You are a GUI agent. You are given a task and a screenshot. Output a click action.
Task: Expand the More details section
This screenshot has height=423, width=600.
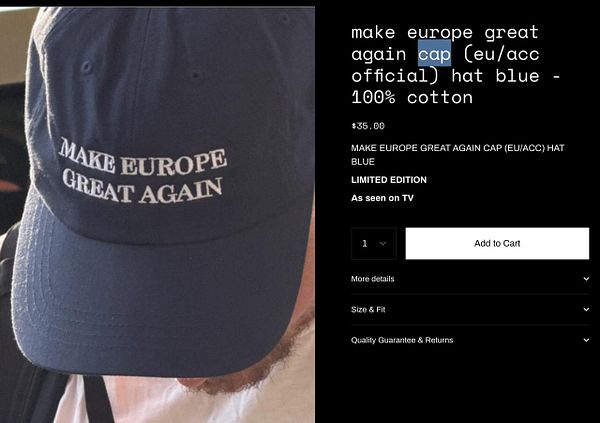pos(470,279)
